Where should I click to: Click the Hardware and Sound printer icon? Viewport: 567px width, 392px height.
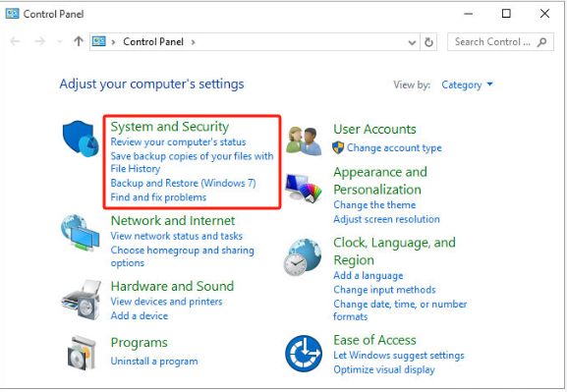coord(81,300)
